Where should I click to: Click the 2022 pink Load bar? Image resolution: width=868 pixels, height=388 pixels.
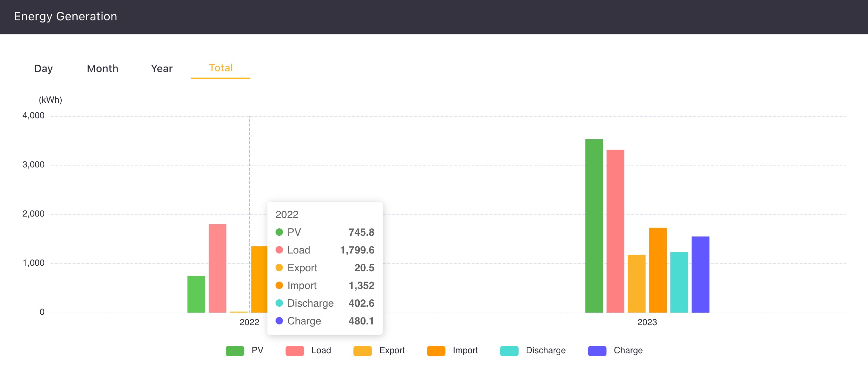coord(218,268)
